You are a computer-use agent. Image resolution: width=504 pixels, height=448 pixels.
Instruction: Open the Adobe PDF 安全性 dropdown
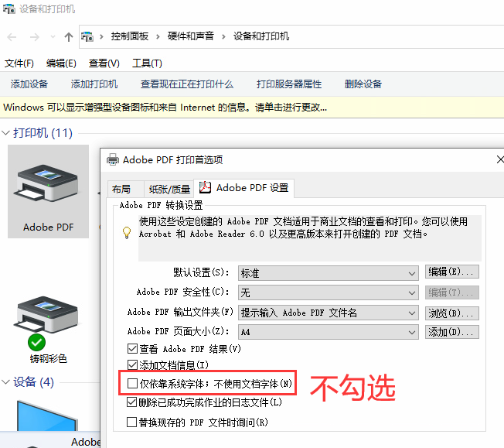pyautogui.click(x=329, y=292)
